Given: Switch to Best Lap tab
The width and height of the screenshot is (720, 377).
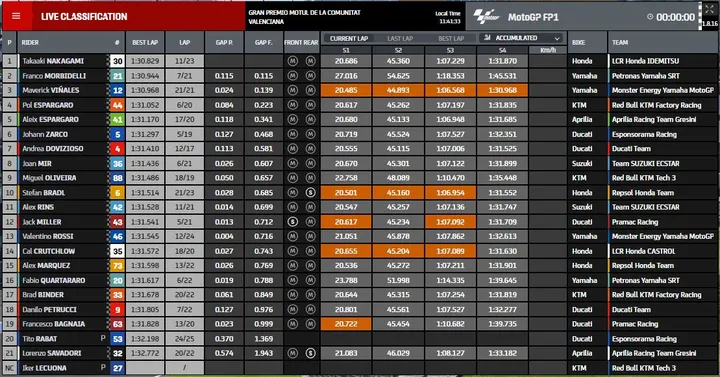Looking at the screenshot, I should [451, 39].
